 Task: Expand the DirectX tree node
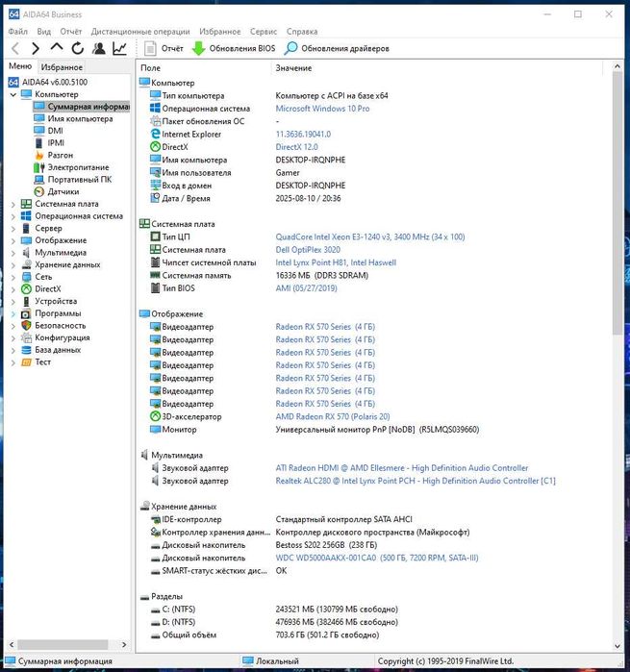[x=13, y=289]
